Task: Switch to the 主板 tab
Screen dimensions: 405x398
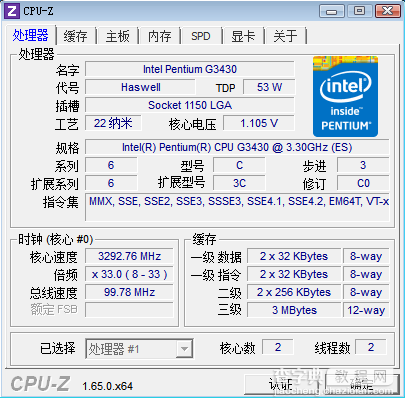Action: click(118, 36)
